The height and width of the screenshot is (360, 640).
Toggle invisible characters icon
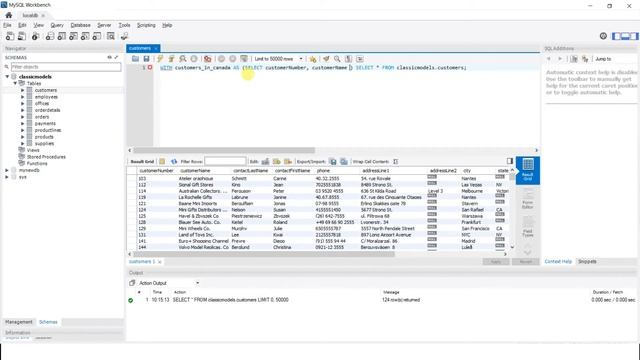(348, 59)
